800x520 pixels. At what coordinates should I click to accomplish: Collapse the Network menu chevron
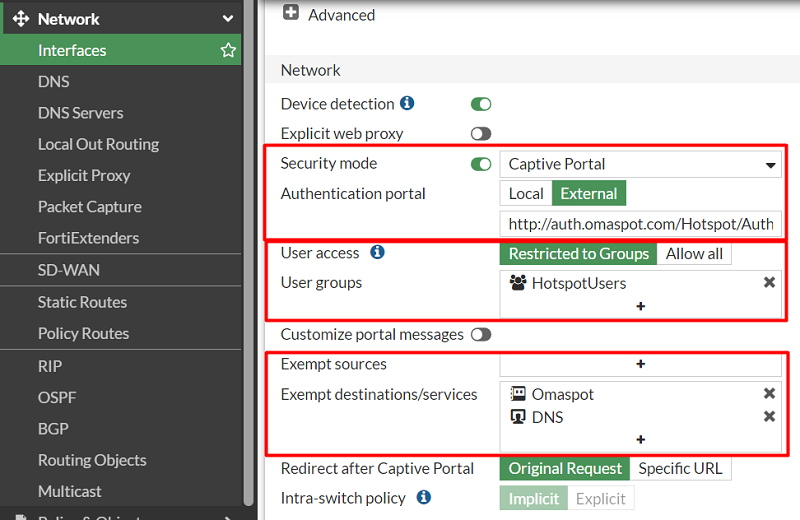pos(228,19)
